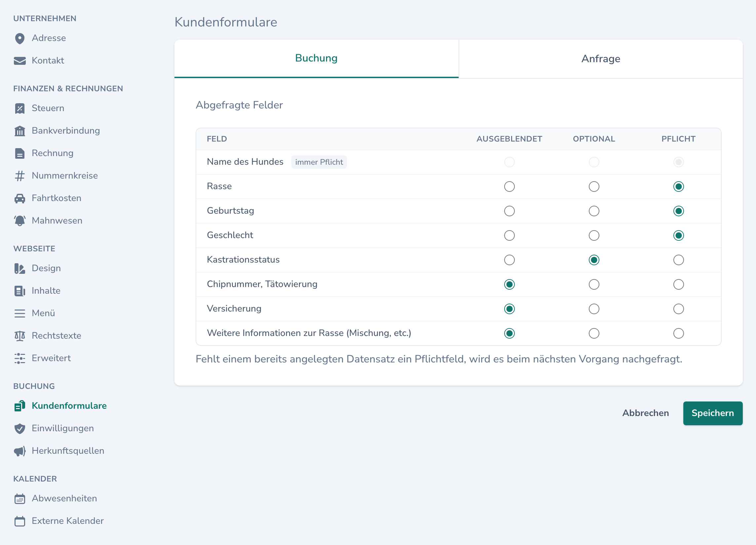Open the Steuern percent receipt icon
This screenshot has height=545, width=756.
(x=20, y=108)
